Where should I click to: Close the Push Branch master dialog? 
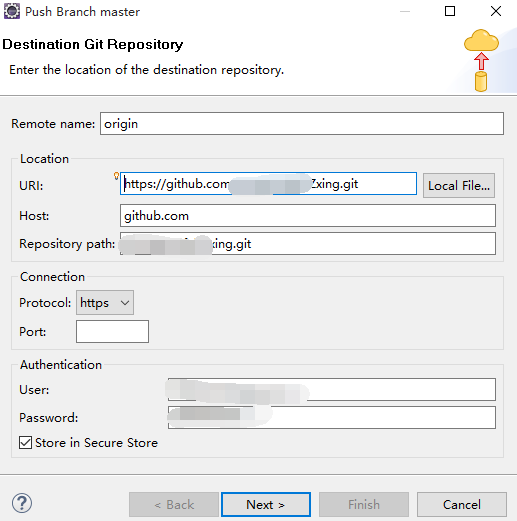[x=496, y=11]
